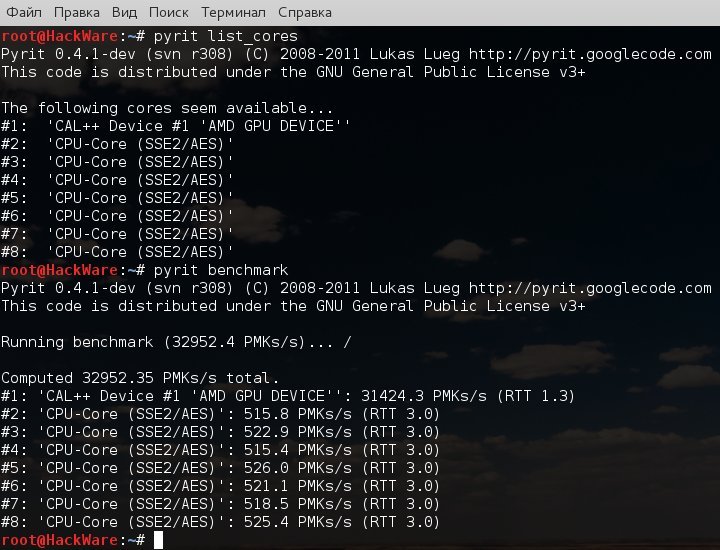Click the '521.1 PMKs/s' value in row #6
720x550 pixels.
[298, 486]
